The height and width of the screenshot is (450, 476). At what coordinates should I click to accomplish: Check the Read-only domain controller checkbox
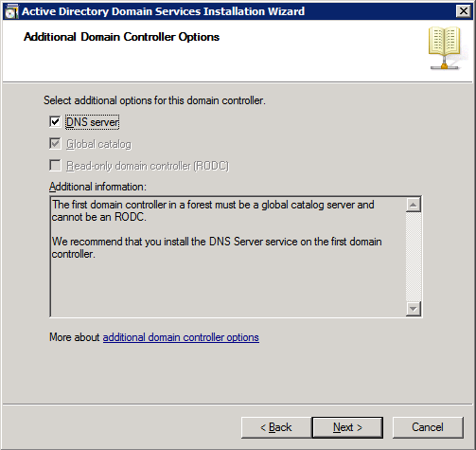(x=55, y=165)
